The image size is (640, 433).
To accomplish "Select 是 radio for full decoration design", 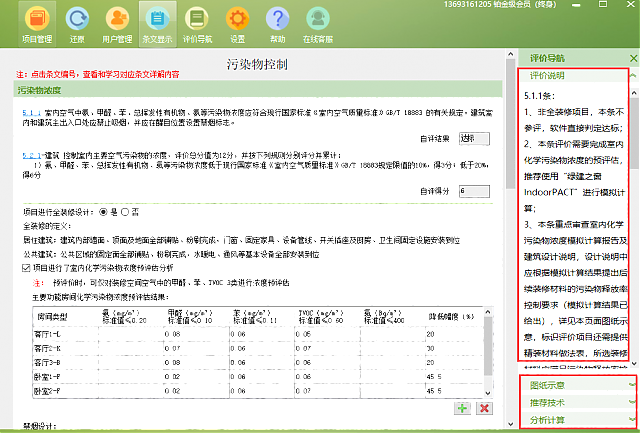I will pos(103,213).
